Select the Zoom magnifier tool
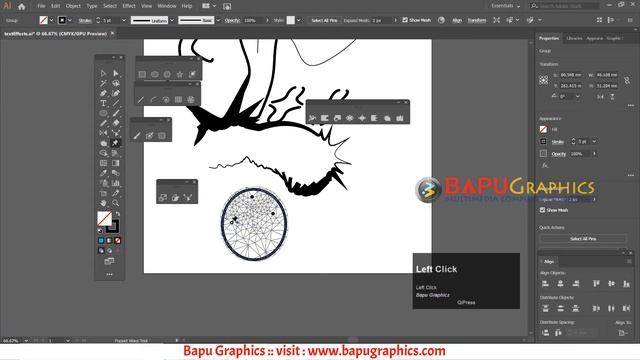The height and width of the screenshot is (360, 640). (116, 203)
